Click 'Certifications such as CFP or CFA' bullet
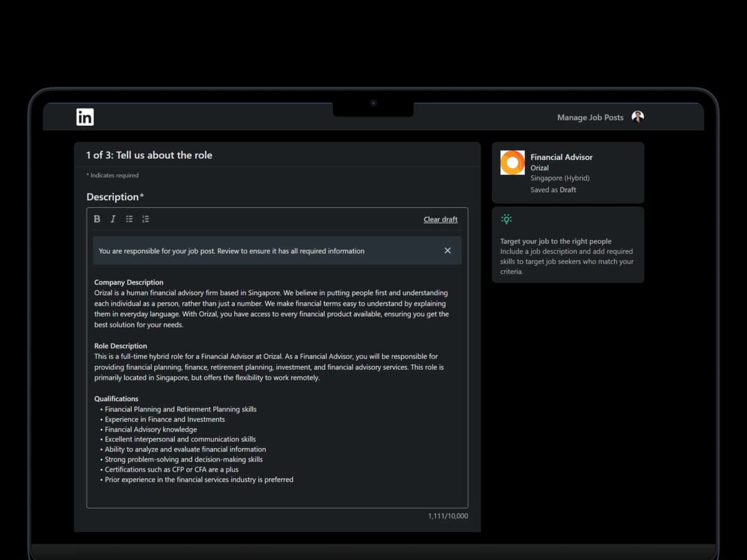Viewport: 747px width, 560px height. click(x=172, y=470)
